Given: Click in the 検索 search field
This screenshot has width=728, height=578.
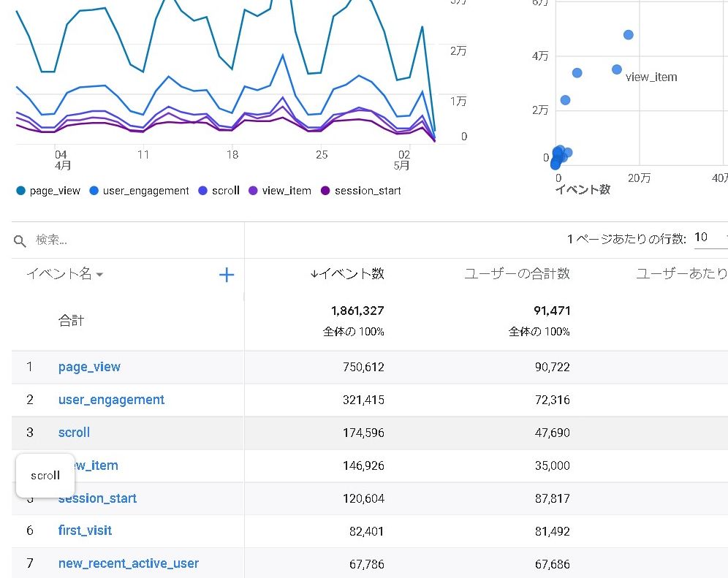Looking at the screenshot, I should pyautogui.click(x=132, y=240).
